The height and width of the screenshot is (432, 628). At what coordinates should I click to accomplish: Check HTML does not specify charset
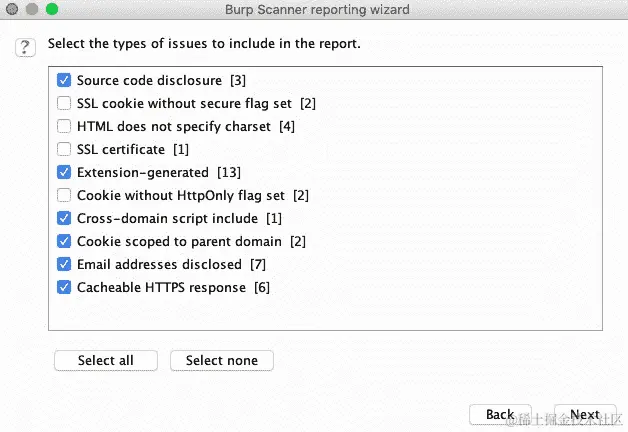64,126
